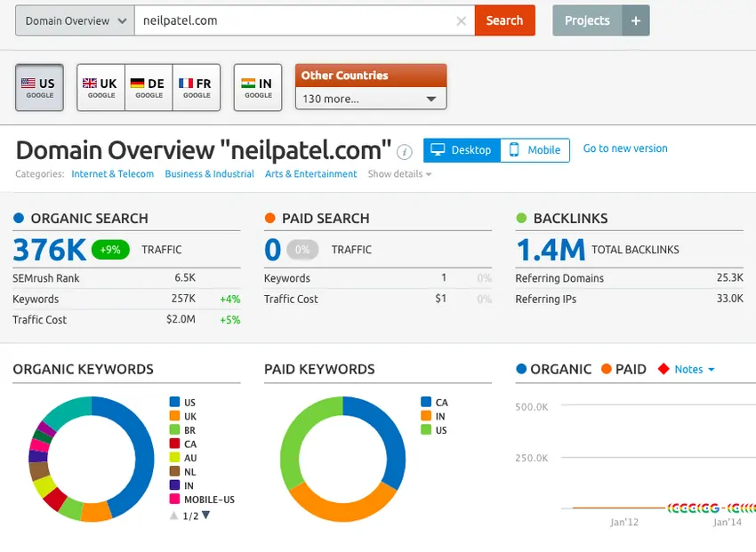Click the plus icon next to Projects

(635, 20)
